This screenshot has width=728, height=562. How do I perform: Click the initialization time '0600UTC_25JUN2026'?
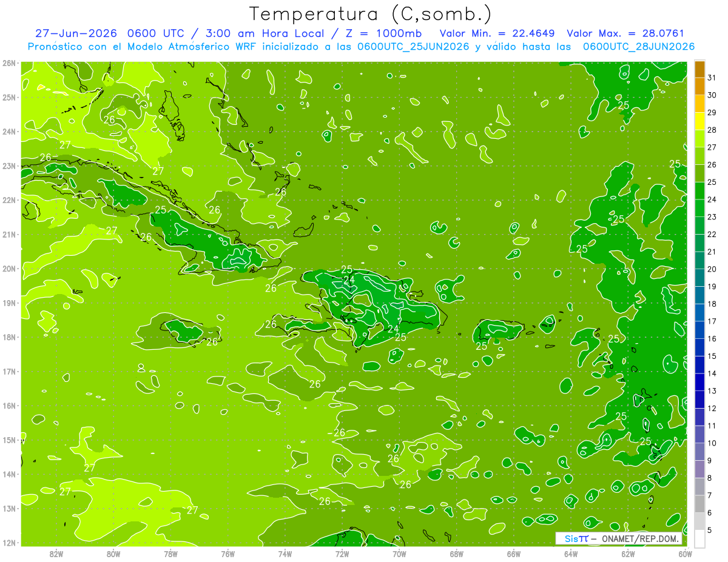tap(414, 47)
